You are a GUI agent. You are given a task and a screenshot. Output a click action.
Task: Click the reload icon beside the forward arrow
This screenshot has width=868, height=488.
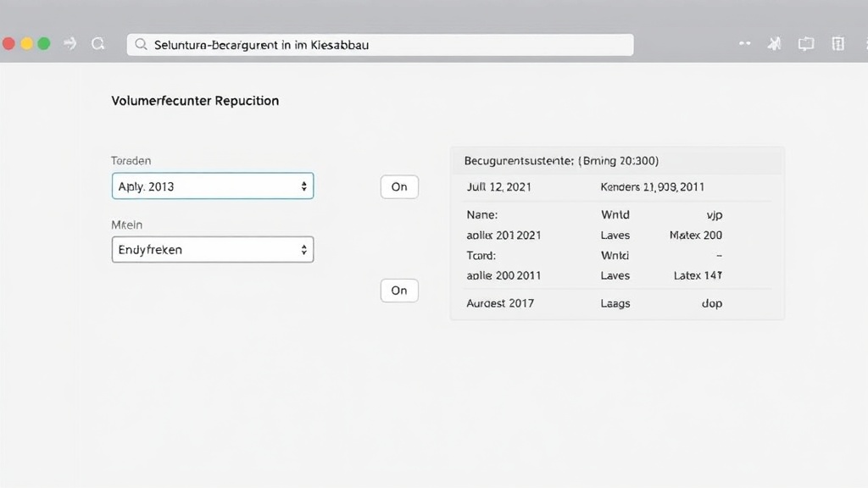point(97,44)
